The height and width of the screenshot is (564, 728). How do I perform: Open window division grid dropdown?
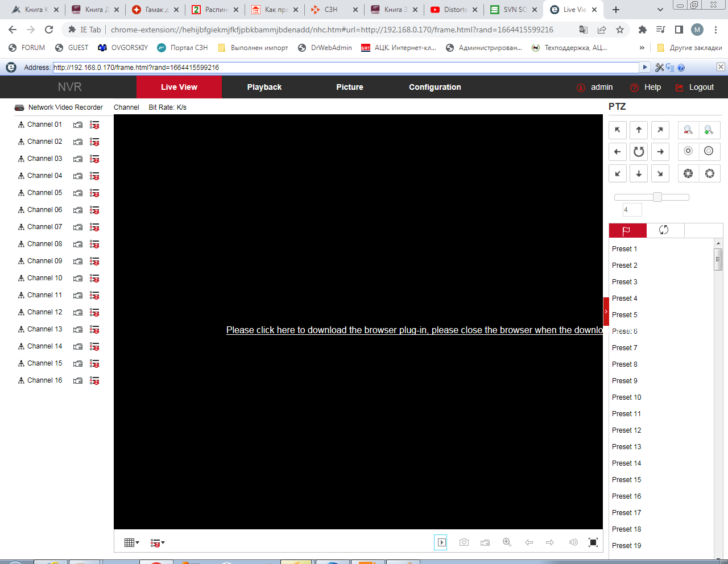click(131, 543)
